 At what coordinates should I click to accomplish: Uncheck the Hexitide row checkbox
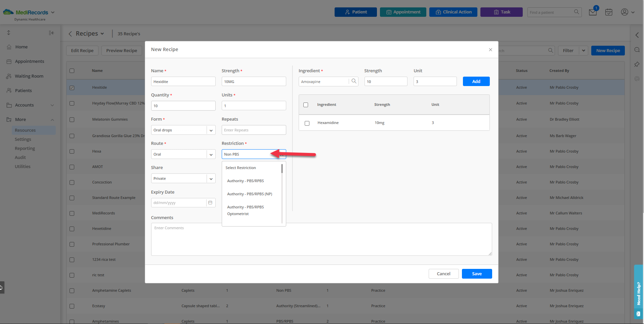(72, 88)
